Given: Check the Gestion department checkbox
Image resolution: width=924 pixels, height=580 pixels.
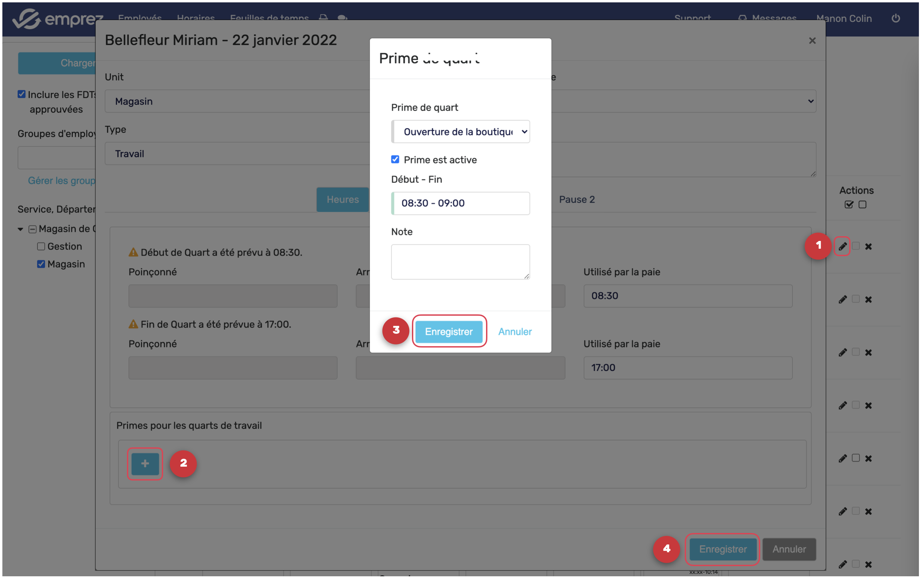Looking at the screenshot, I should point(41,247).
